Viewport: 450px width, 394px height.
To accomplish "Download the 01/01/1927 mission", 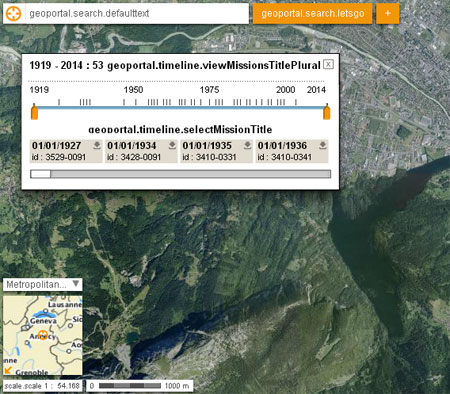I will point(97,145).
